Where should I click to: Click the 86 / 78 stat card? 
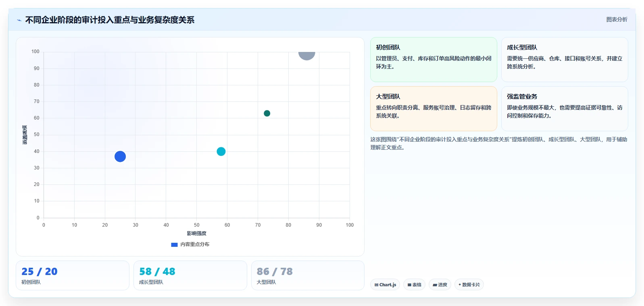308,275
